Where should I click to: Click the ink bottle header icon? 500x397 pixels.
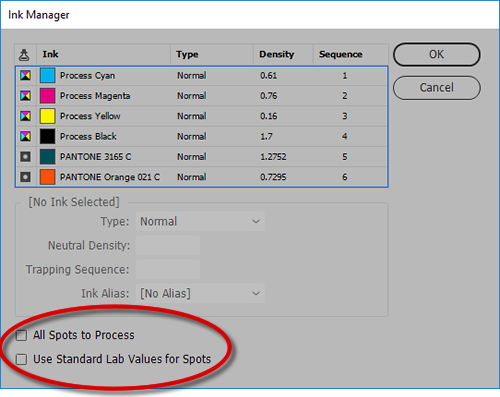(24, 55)
